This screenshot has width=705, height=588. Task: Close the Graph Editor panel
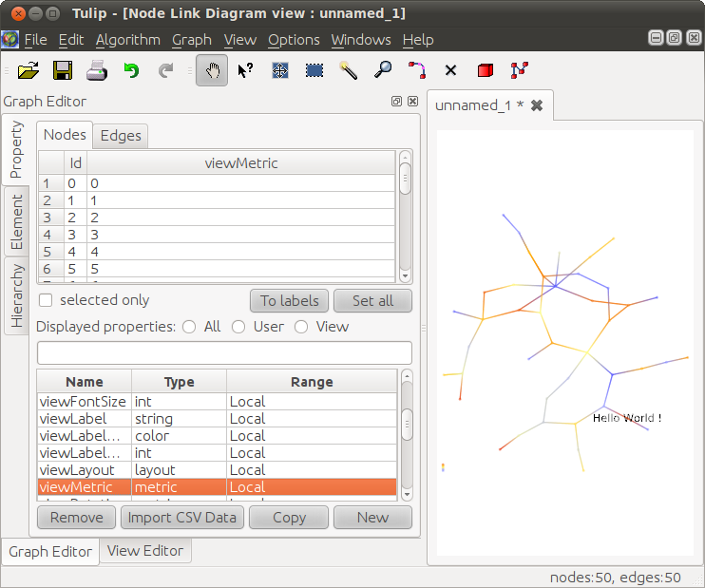point(412,101)
